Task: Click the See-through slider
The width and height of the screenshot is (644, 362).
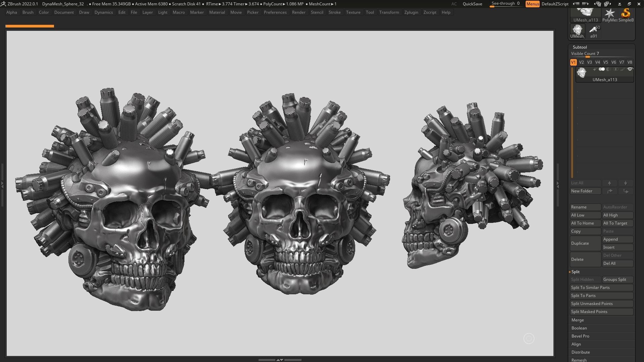Action: (505, 3)
